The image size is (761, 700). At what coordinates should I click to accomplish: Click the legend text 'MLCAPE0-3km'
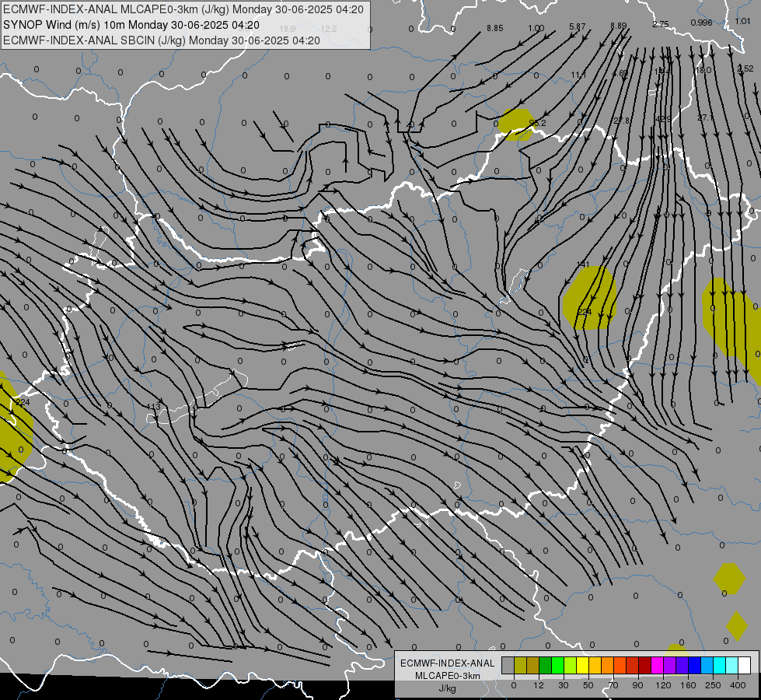coord(447,676)
